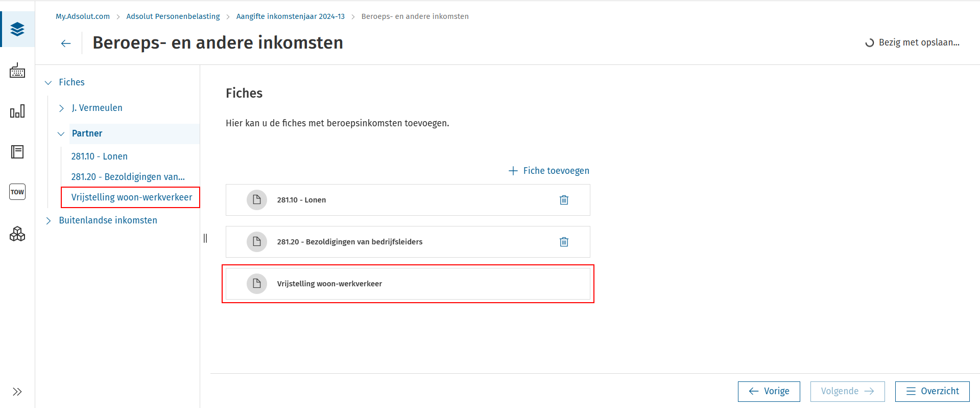980x408 pixels.
Task: Click the Vorige button
Action: point(769,392)
